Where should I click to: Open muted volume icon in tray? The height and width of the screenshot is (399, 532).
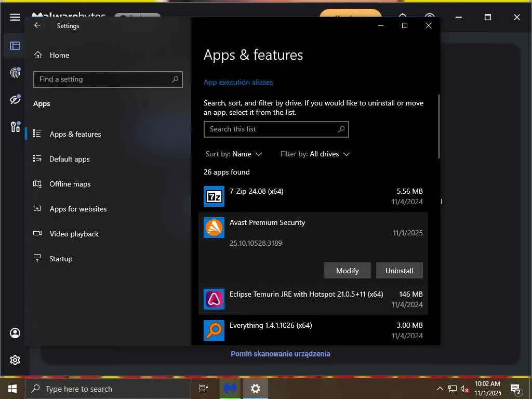(465, 389)
